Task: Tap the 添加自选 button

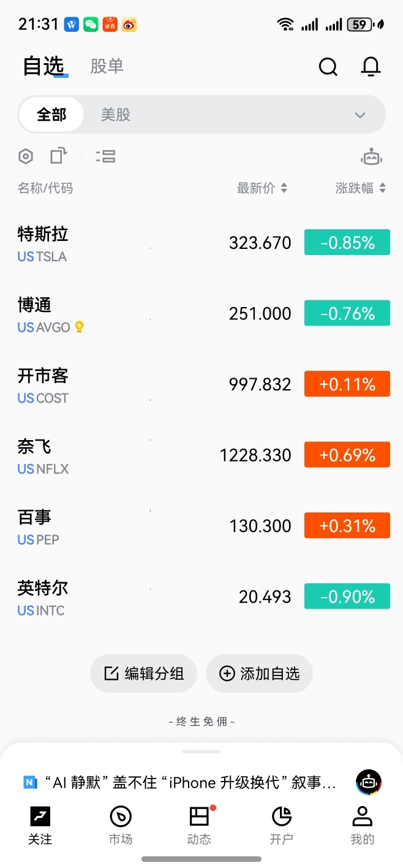Action: click(259, 674)
